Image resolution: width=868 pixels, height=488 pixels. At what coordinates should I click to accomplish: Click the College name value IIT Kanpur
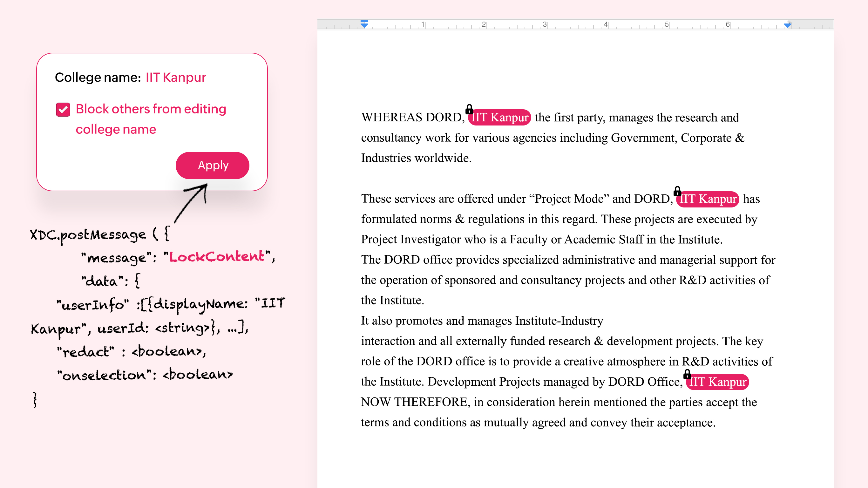click(x=176, y=77)
